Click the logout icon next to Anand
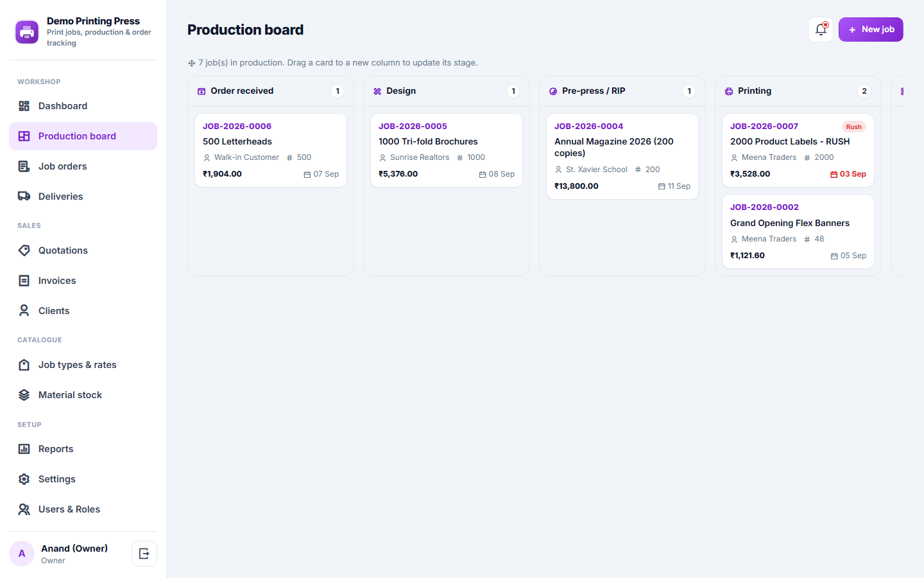Image resolution: width=924 pixels, height=578 pixels. 144,554
